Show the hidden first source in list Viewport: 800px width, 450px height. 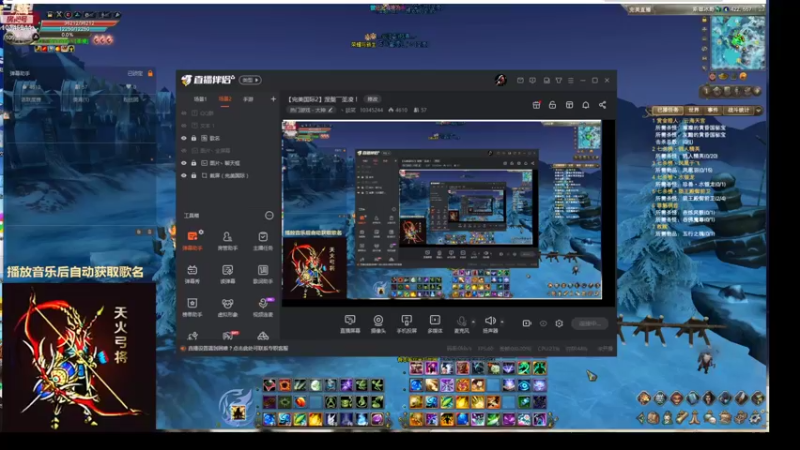point(184,113)
